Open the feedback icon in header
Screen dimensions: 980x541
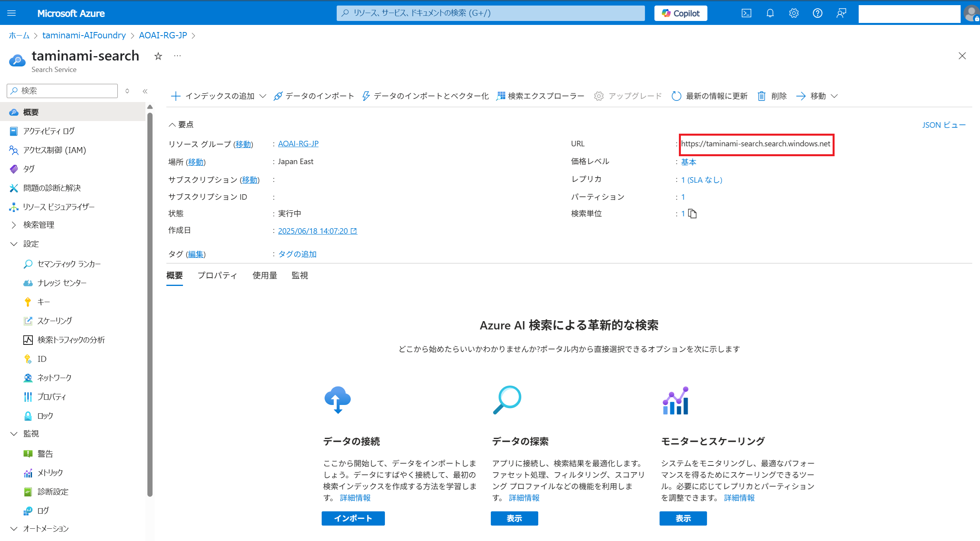(x=841, y=13)
